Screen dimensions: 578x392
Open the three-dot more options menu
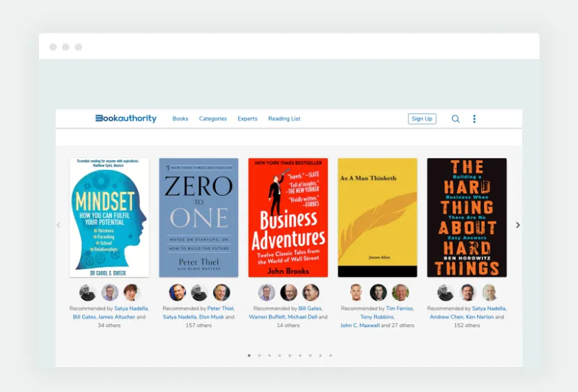[x=474, y=118]
